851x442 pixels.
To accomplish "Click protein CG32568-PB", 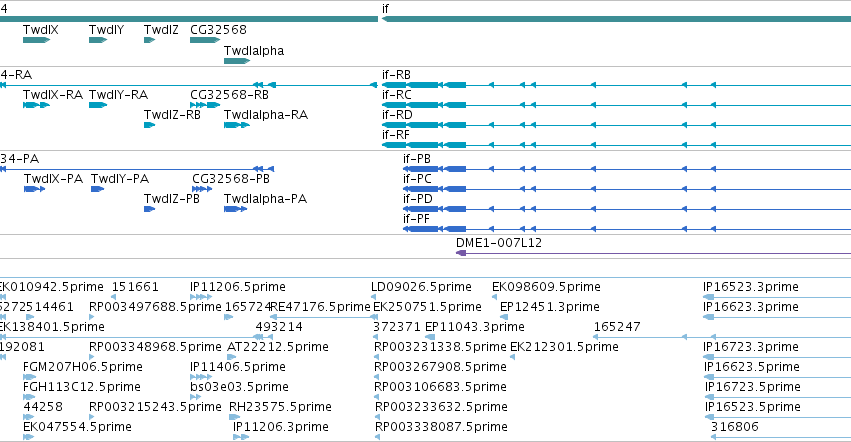I will point(202,189).
